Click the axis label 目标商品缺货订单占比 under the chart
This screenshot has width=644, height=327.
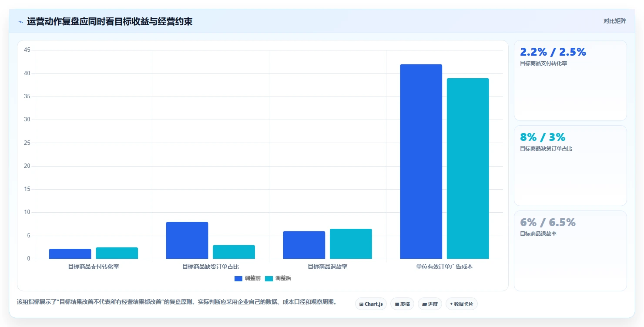point(211,267)
